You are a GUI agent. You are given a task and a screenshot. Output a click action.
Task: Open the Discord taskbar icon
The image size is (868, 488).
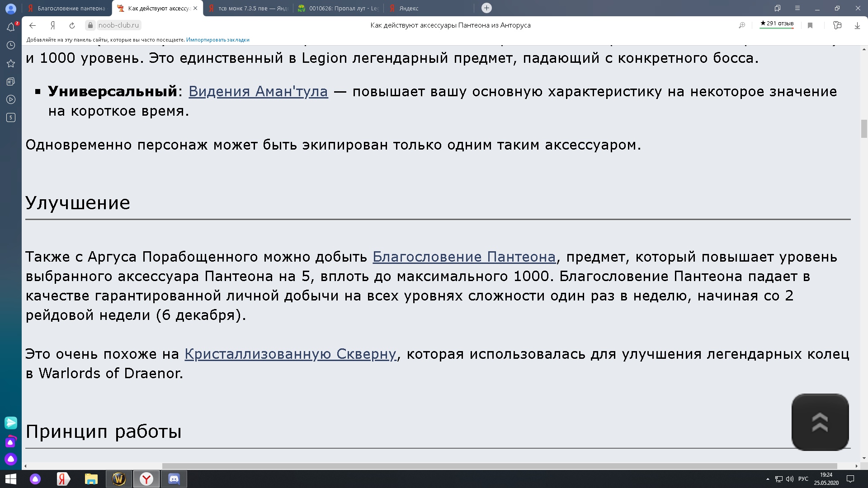pyautogui.click(x=174, y=479)
